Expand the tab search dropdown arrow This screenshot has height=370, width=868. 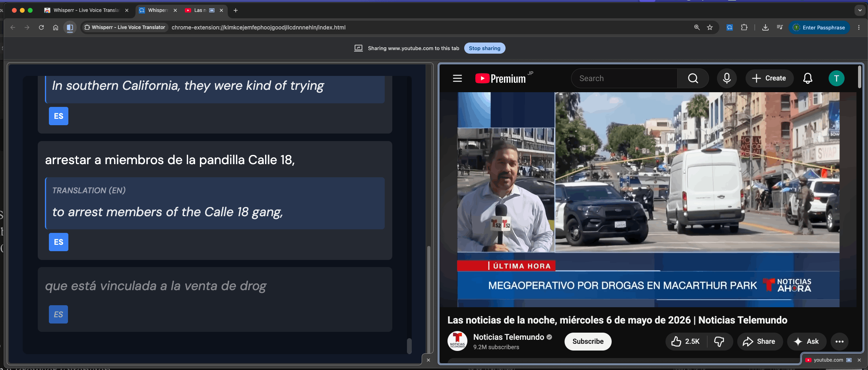(860, 10)
